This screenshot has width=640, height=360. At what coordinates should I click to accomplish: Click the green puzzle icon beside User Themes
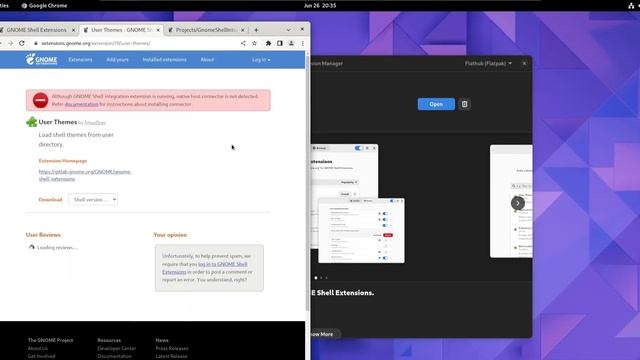(31, 122)
